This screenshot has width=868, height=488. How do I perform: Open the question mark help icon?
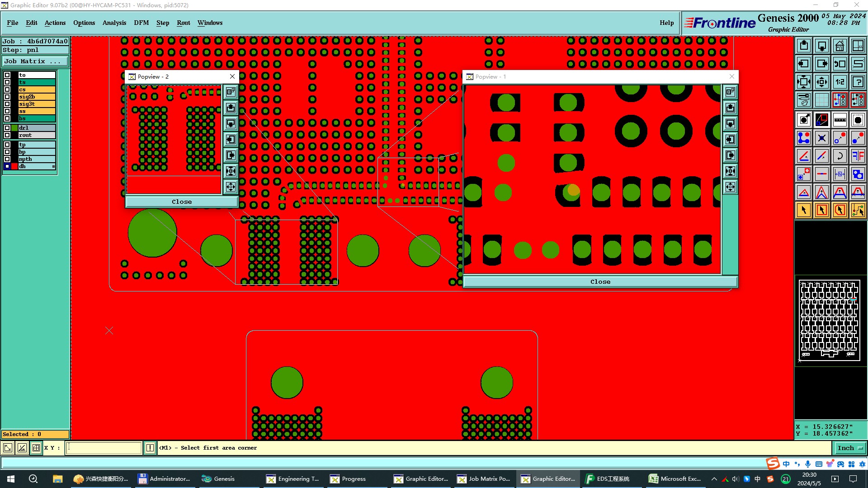858,82
